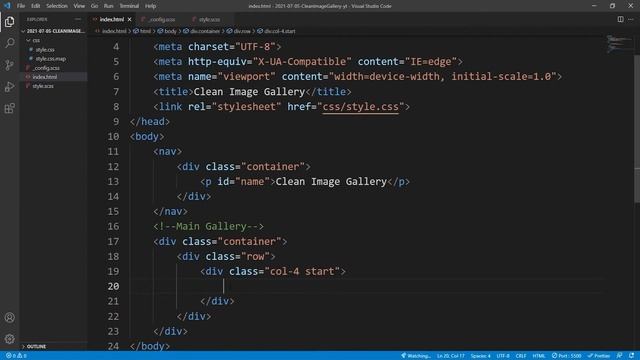Click line number 20 in gutter
This screenshot has height=360, width=640.
click(113, 286)
